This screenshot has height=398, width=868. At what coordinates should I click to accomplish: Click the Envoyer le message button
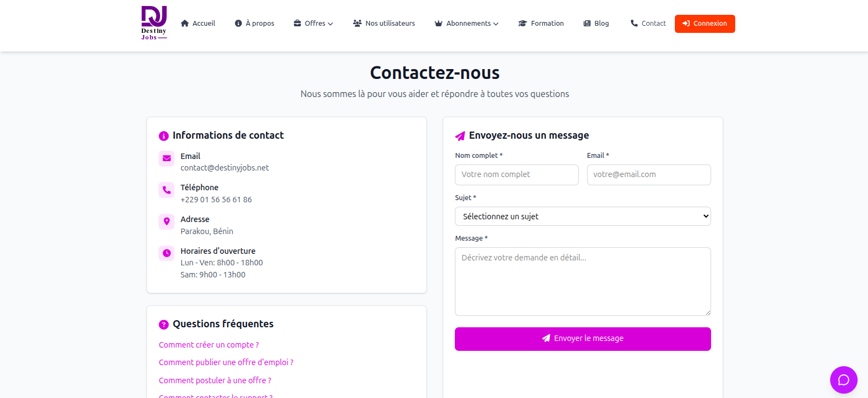(583, 339)
